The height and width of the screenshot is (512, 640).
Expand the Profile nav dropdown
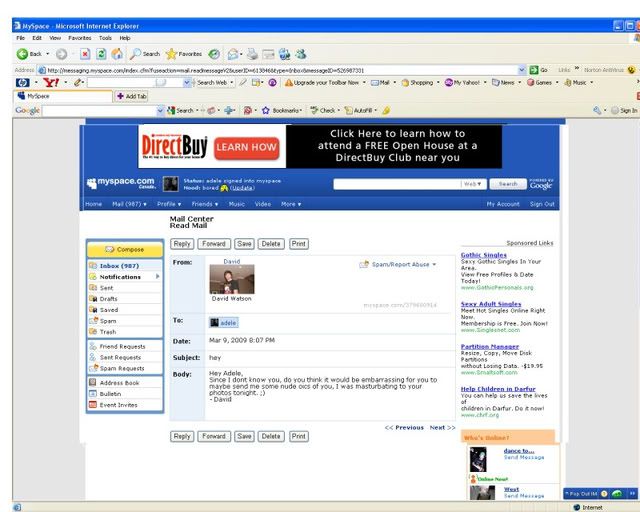click(x=169, y=204)
